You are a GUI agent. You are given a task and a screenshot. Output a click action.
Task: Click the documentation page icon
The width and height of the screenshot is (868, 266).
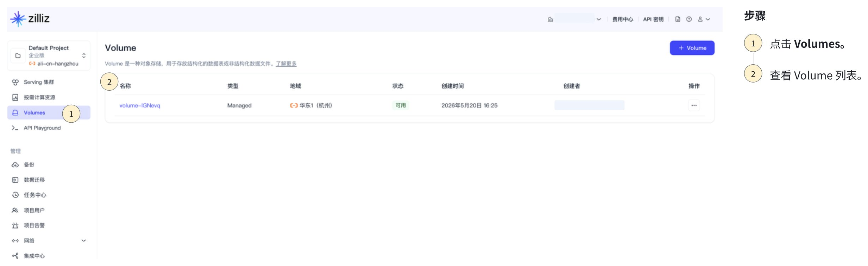click(x=678, y=19)
